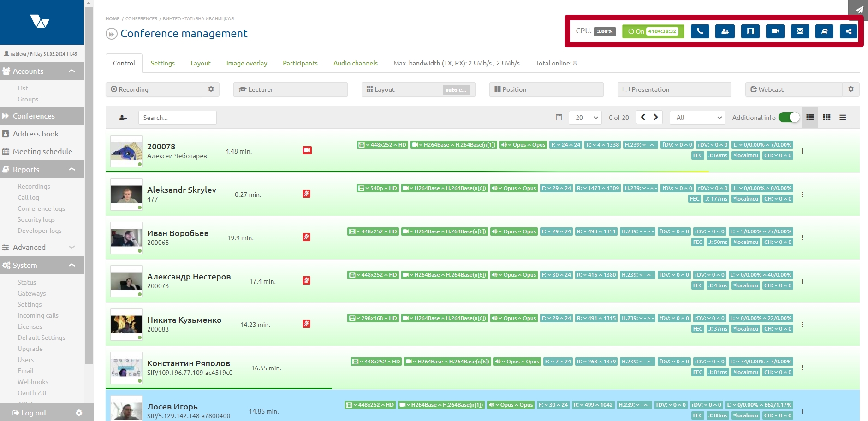Toggle the green On power button
Screen dimensions: 868x421
(653, 31)
